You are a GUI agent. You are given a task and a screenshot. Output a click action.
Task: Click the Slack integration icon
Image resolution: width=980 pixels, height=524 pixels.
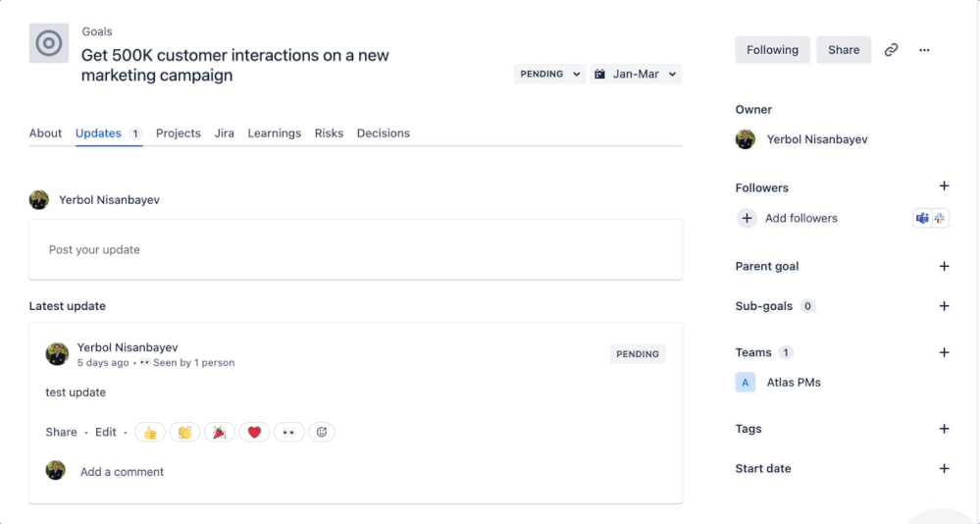(940, 218)
